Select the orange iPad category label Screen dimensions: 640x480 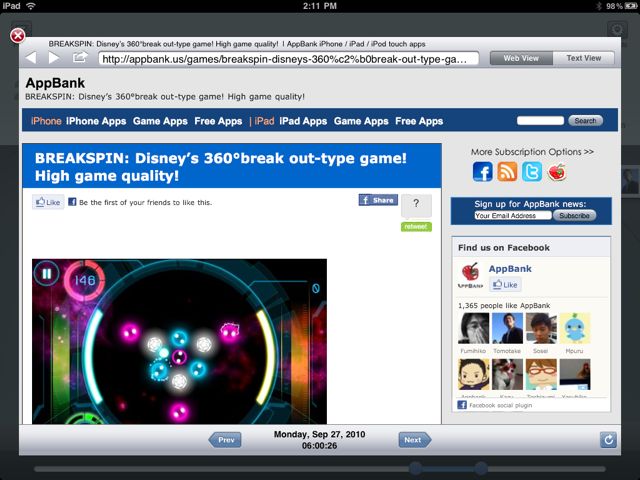coord(264,121)
